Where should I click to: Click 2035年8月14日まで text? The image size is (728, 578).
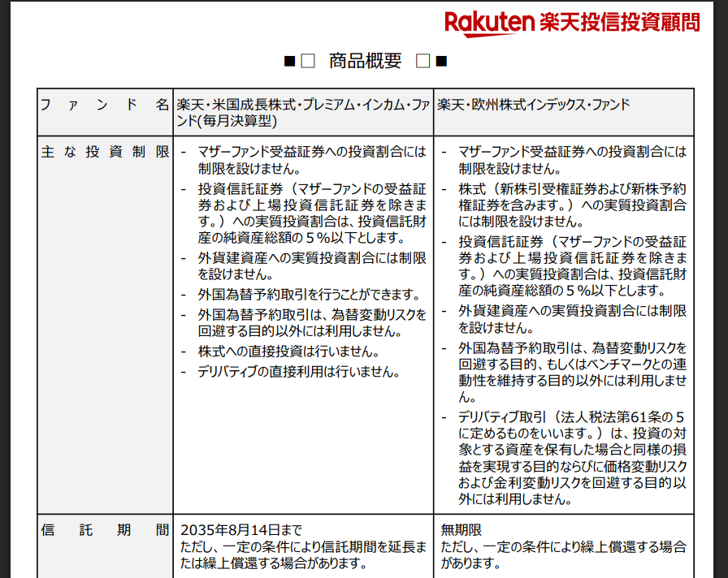click(x=241, y=530)
